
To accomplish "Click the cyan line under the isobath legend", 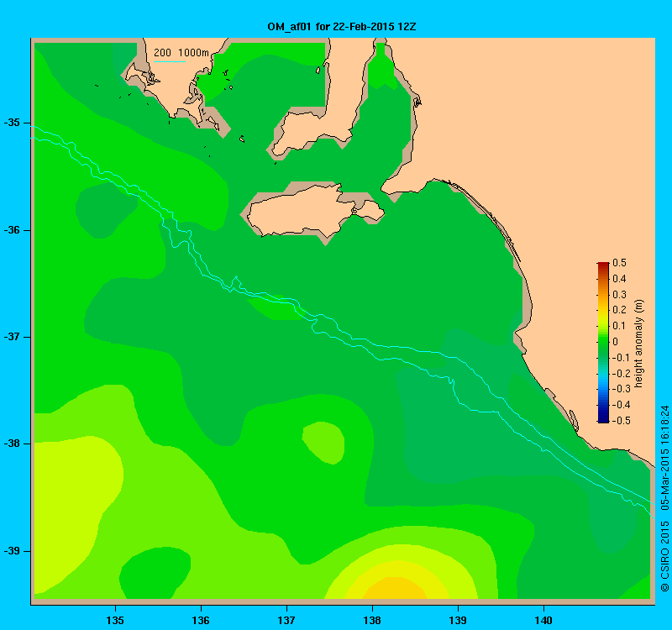I will [x=170, y=61].
